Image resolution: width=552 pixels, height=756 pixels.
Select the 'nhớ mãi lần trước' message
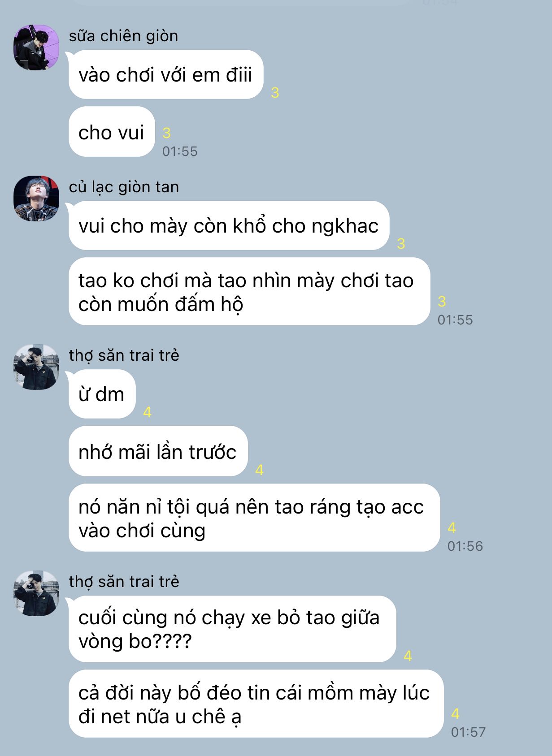tap(158, 451)
